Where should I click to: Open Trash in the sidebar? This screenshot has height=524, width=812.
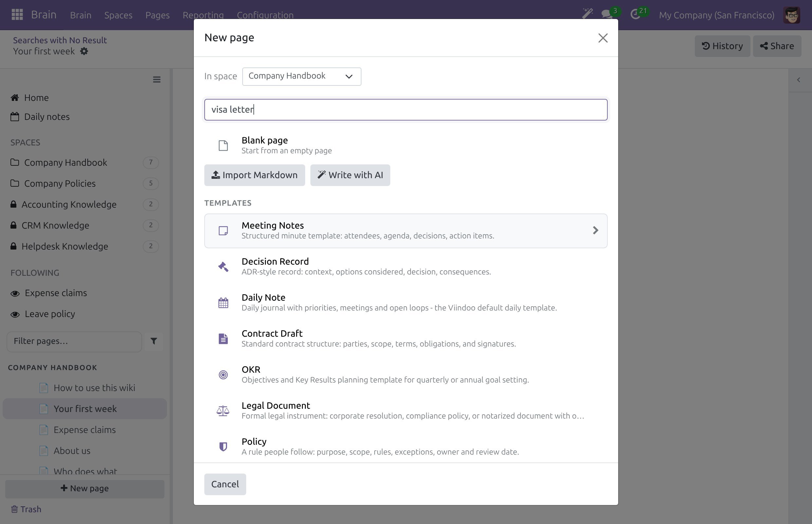pyautogui.click(x=26, y=509)
